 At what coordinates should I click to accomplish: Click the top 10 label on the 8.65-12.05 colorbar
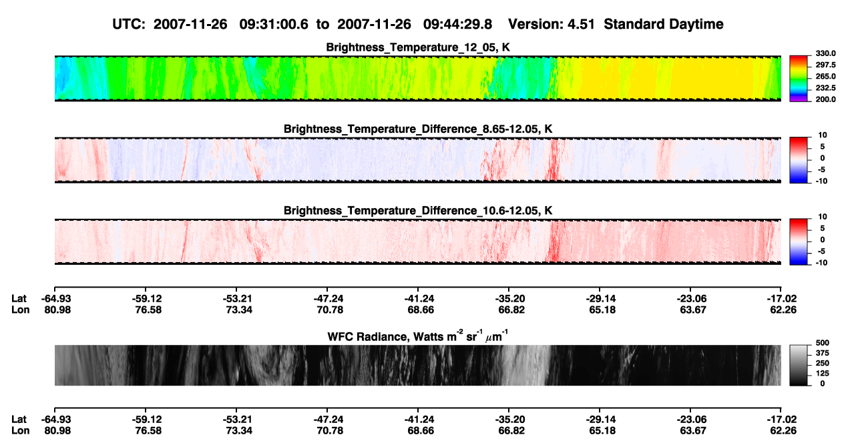point(823,135)
